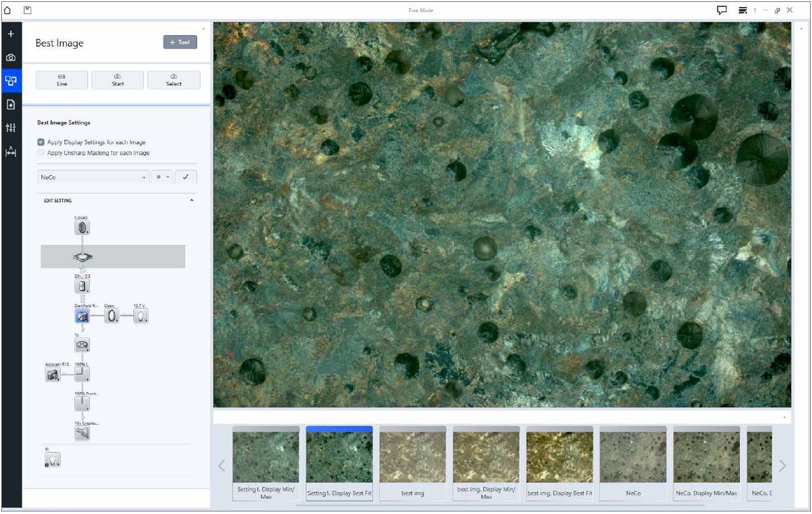Open the adjustment sliders sidebar icon
812x514 pixels.
click(x=11, y=128)
